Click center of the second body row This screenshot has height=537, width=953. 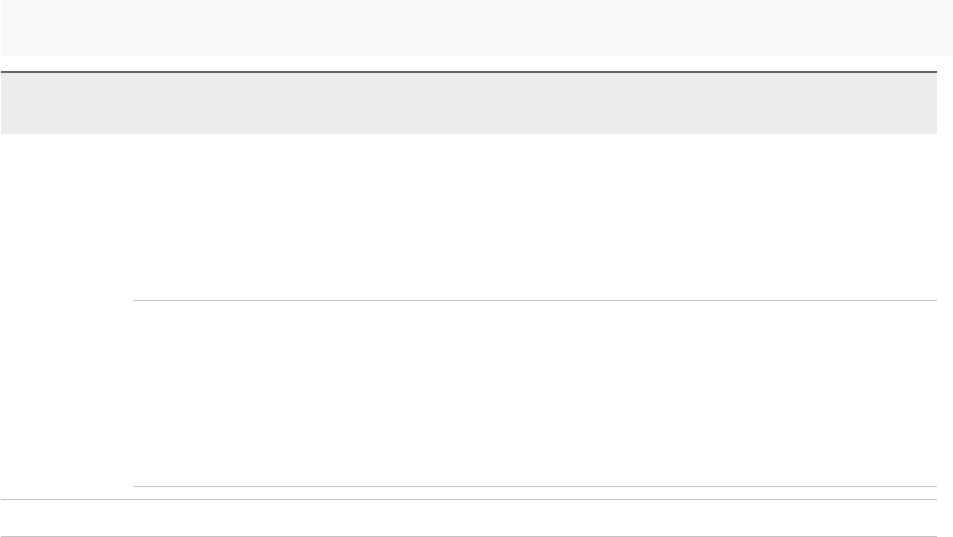coord(535,394)
